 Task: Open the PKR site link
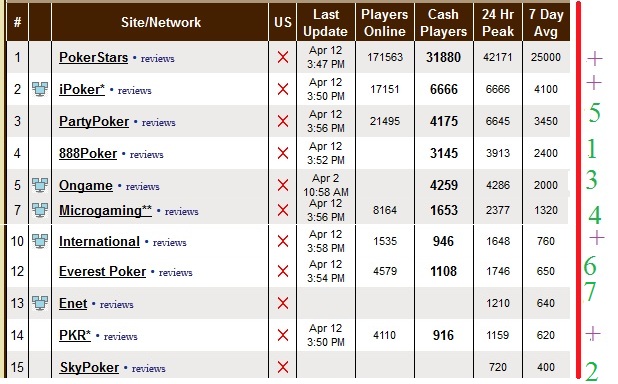pos(75,335)
